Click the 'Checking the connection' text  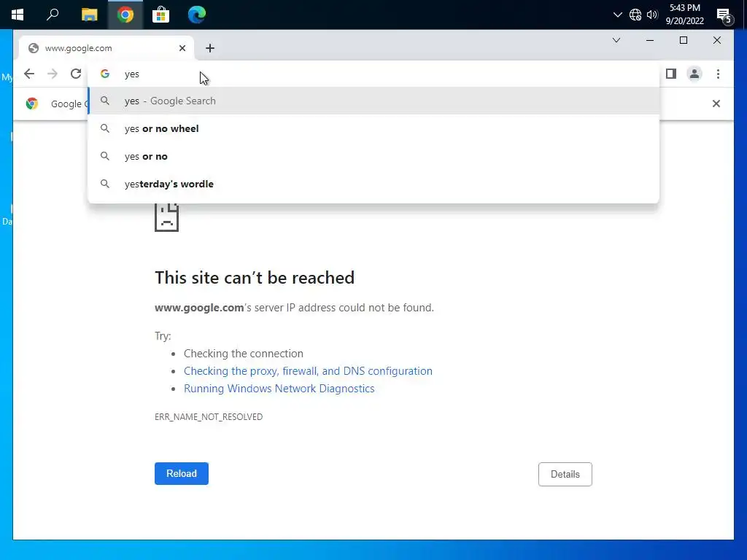(244, 354)
